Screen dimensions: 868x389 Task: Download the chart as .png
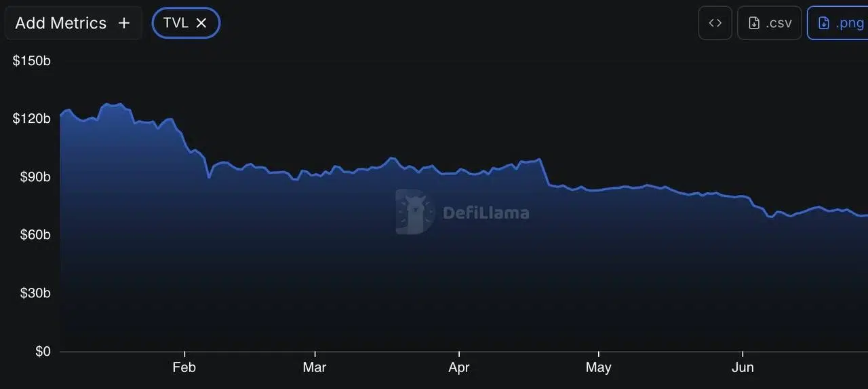click(838, 23)
